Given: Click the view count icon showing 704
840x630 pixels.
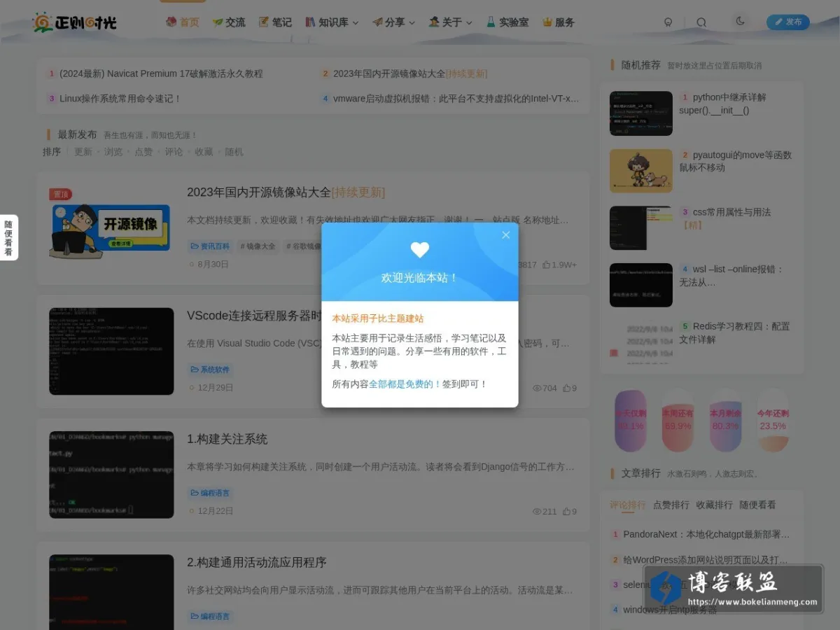Looking at the screenshot, I should point(537,388).
